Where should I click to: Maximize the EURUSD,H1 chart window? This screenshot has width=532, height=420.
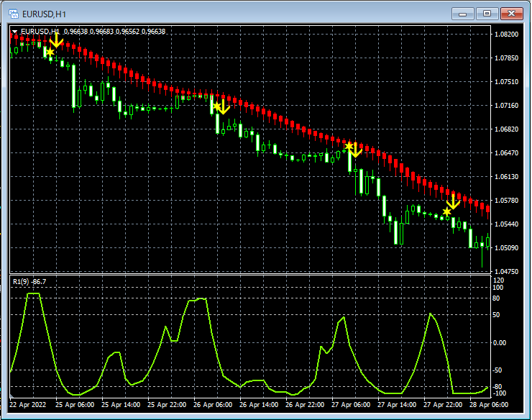(x=487, y=14)
